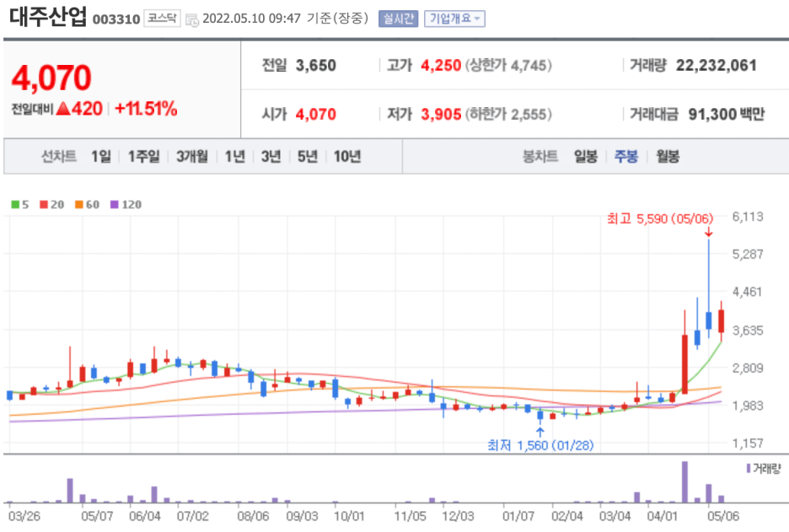Click the purple 120 moving-average legend swatch
The image size is (789, 532).
point(115,204)
